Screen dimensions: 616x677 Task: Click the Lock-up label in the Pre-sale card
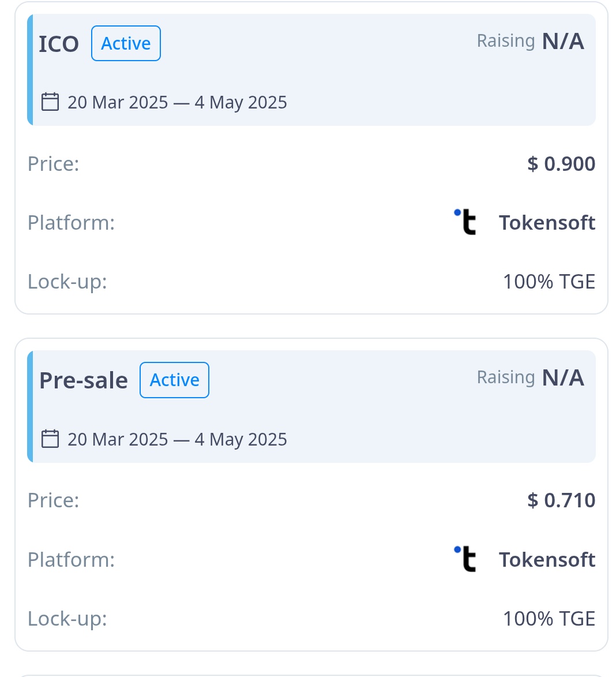pyautogui.click(x=67, y=619)
